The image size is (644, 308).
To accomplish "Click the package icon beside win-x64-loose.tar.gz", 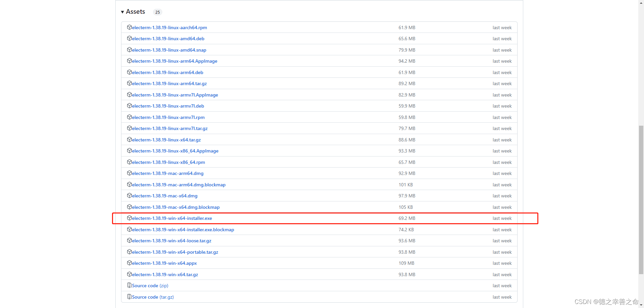I will point(129,240).
